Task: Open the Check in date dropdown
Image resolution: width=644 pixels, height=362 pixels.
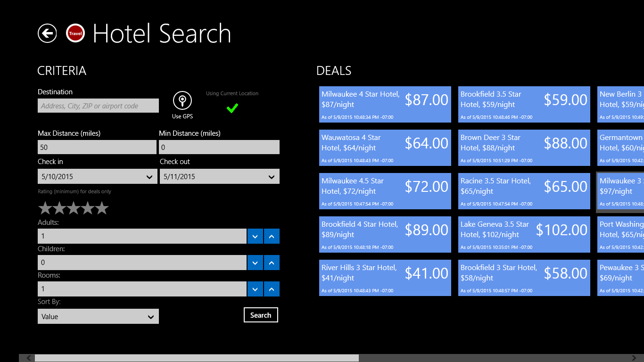Action: click(98, 177)
